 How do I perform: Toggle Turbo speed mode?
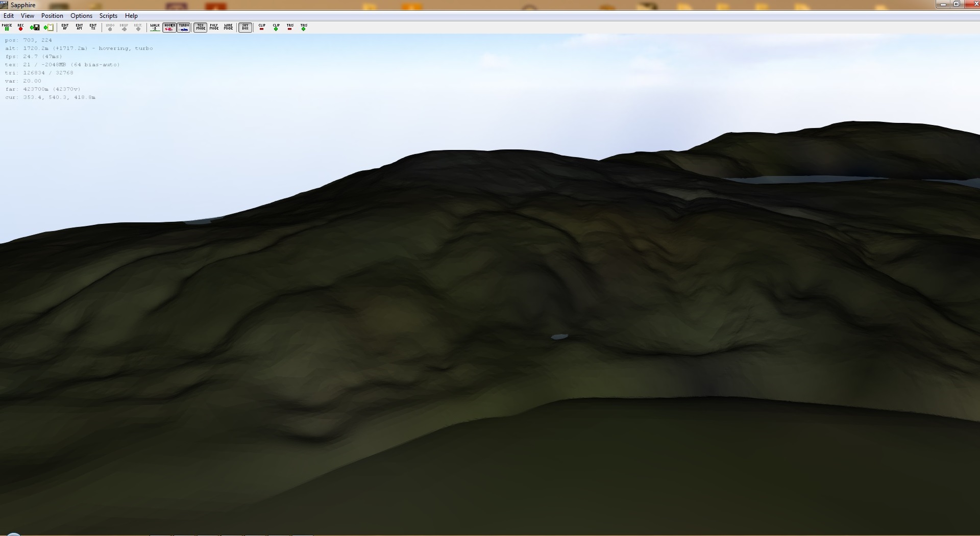[x=184, y=27]
